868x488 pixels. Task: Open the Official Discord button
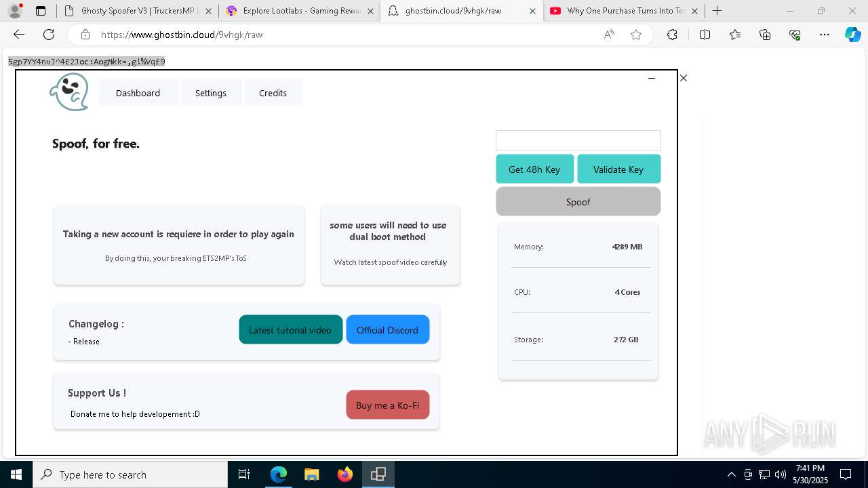click(387, 329)
